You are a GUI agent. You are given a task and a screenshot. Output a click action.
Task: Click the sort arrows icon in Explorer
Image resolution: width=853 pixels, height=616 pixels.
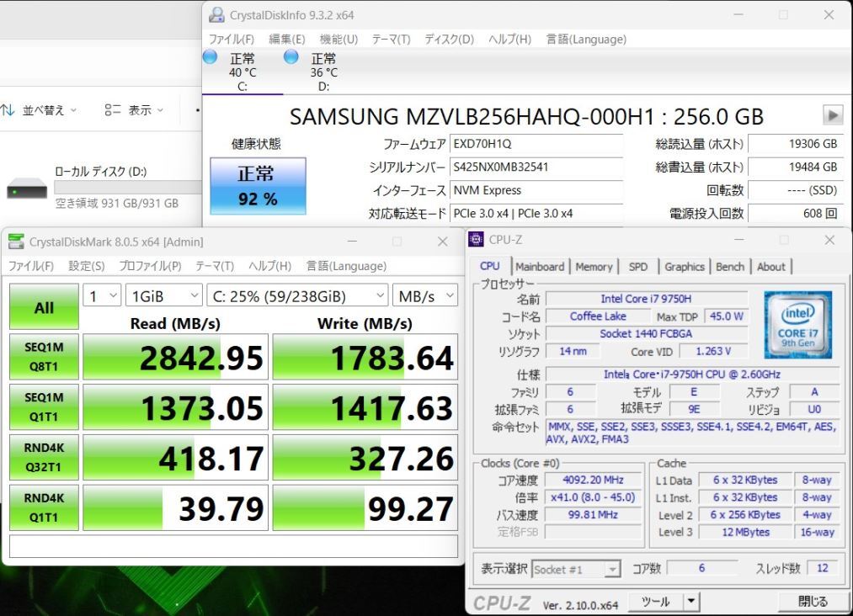click(8, 110)
